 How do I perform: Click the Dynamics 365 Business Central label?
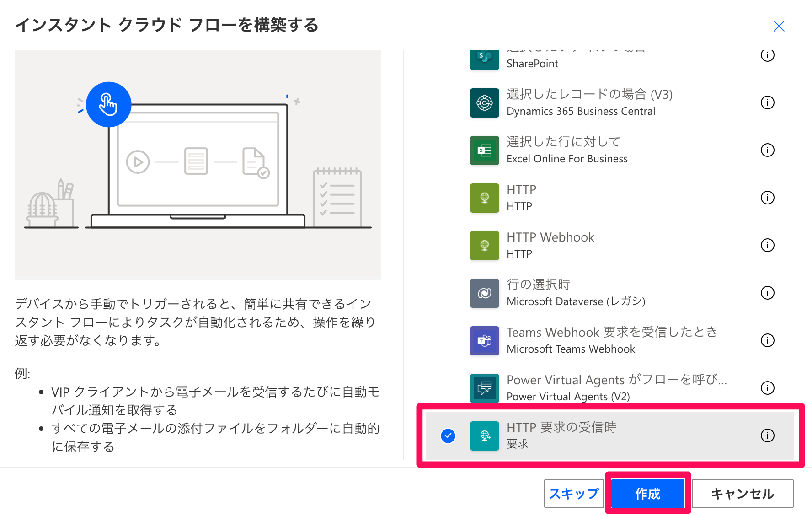581,111
